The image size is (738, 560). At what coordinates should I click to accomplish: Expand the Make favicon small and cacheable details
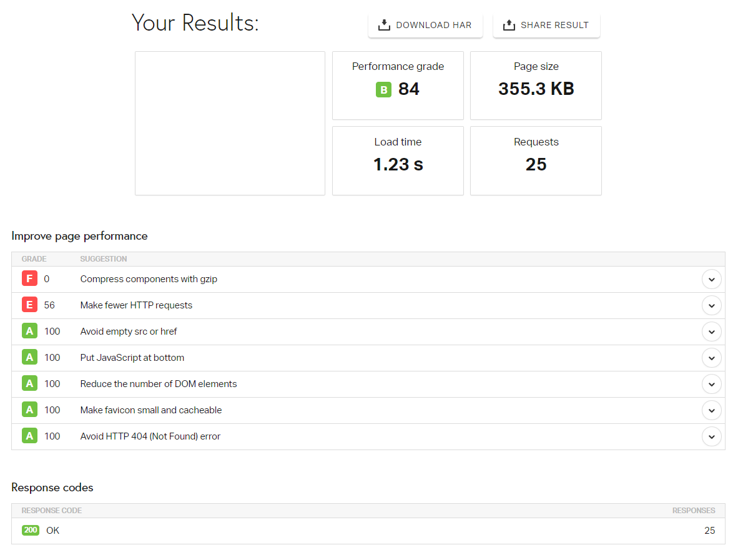(711, 410)
